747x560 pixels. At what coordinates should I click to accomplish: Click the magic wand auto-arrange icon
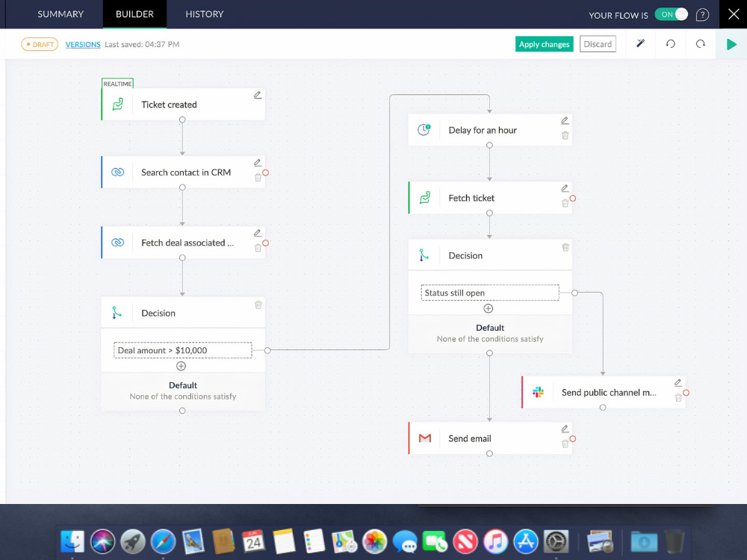(x=641, y=43)
